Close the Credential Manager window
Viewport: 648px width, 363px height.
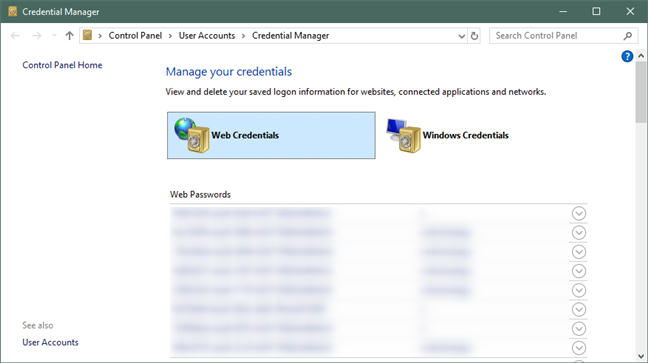630,12
